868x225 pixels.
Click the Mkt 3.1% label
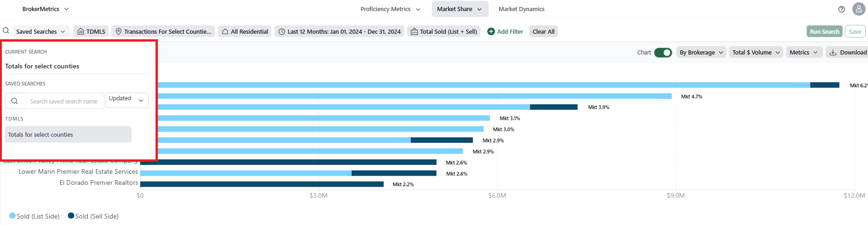pos(510,118)
